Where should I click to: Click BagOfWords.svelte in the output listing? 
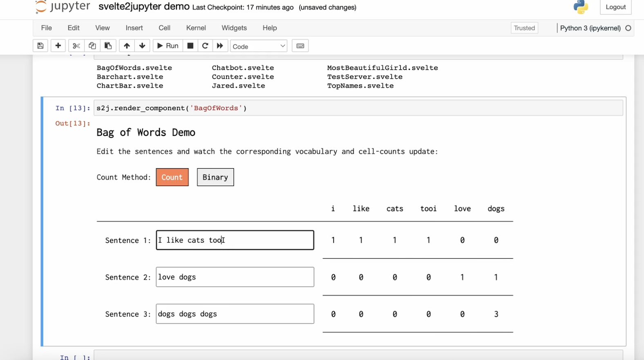(134, 68)
